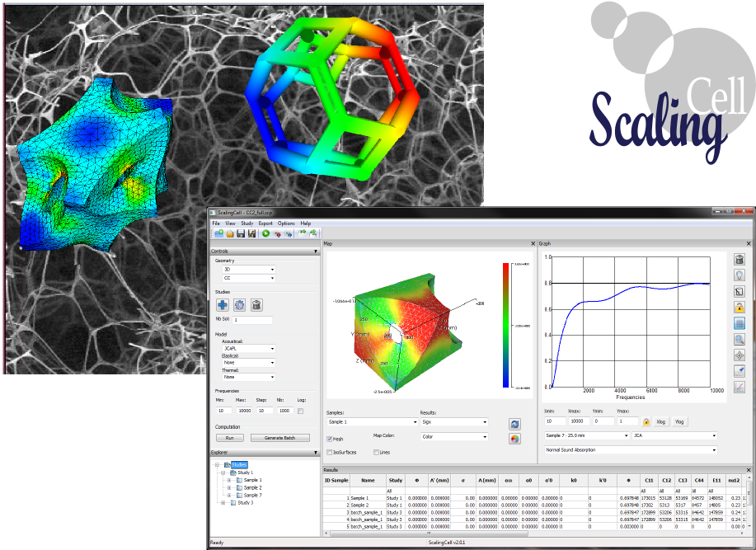Open the Acoustical model JCAPL dropdown
Image resolution: width=756 pixels, height=550 pixels.
click(249, 349)
